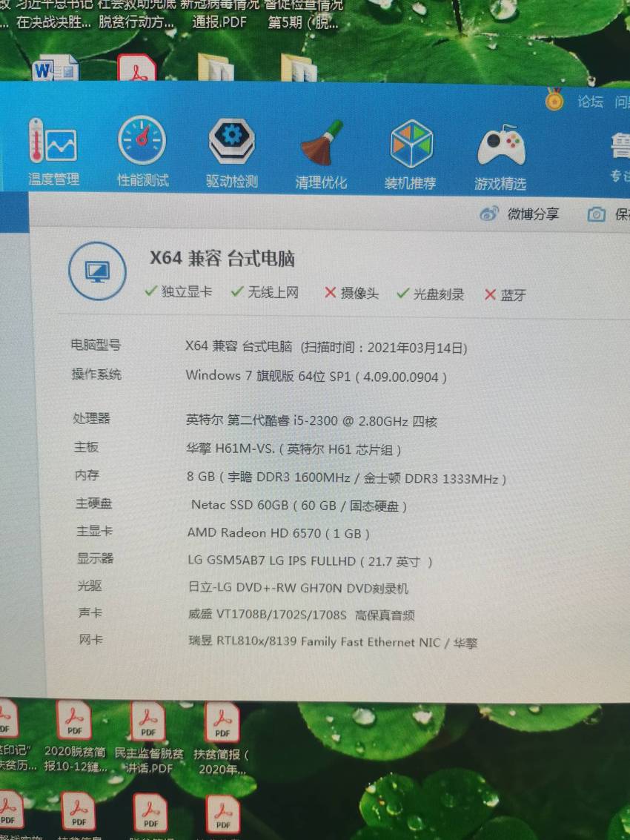The width and height of the screenshot is (630, 840).
Task: Click the 独立显卡 feature indicator
Action: tap(179, 291)
